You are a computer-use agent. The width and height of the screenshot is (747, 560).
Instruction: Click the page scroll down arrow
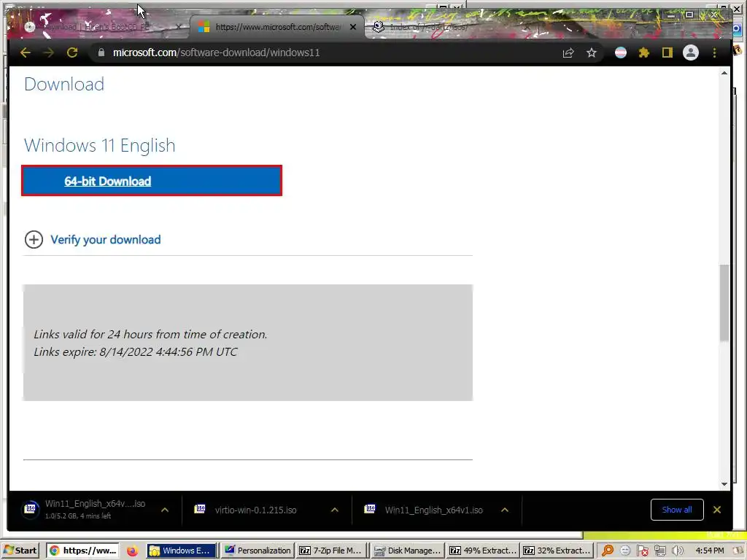[x=724, y=484]
